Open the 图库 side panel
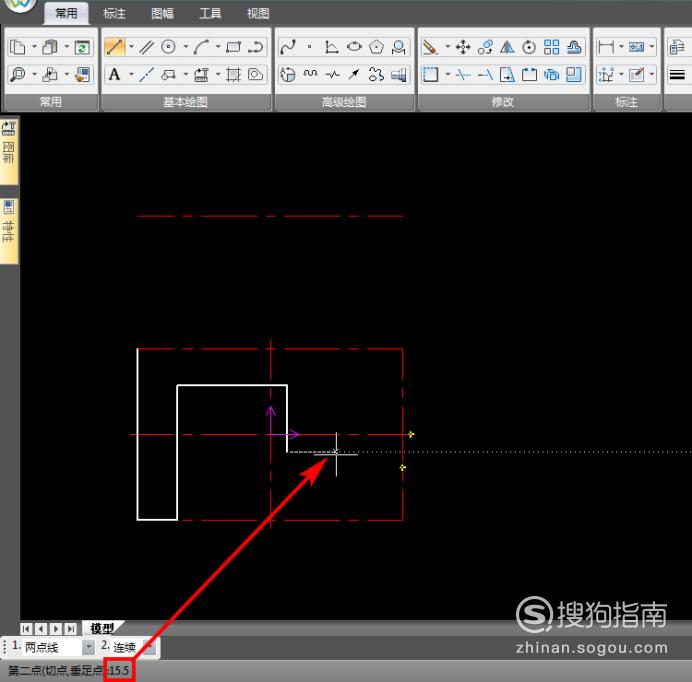The image size is (692, 682). (9, 151)
